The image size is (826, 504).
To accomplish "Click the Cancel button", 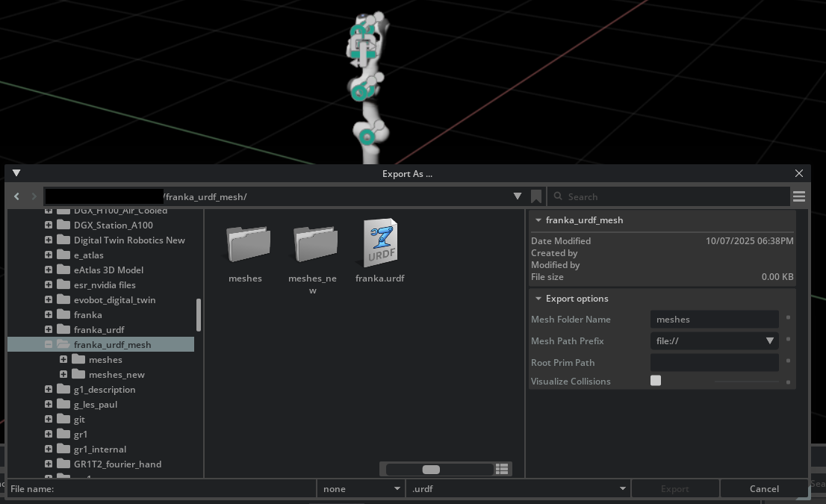I will coord(765,488).
